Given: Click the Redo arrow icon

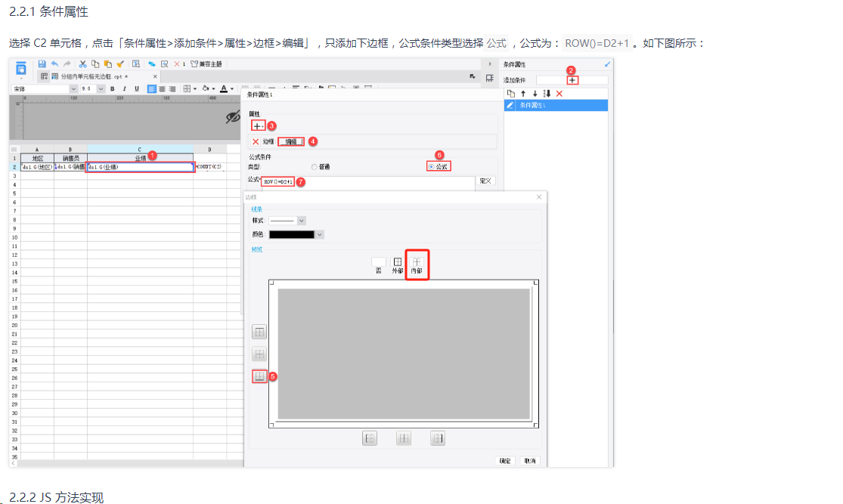Looking at the screenshot, I should click(67, 64).
